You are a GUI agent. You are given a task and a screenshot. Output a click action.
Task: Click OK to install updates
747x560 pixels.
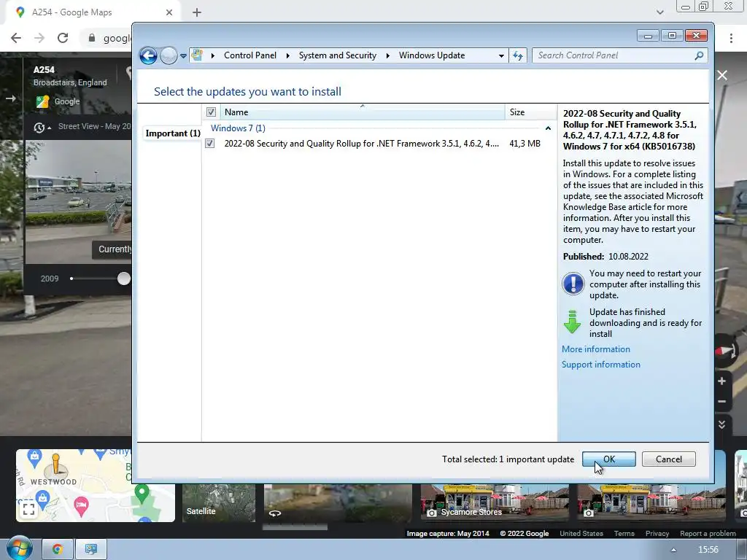point(609,459)
